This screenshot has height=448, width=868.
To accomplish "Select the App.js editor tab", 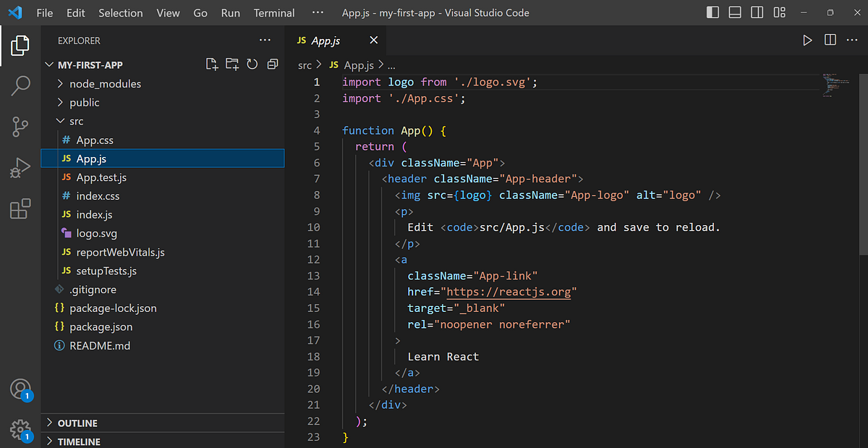I will coord(337,41).
